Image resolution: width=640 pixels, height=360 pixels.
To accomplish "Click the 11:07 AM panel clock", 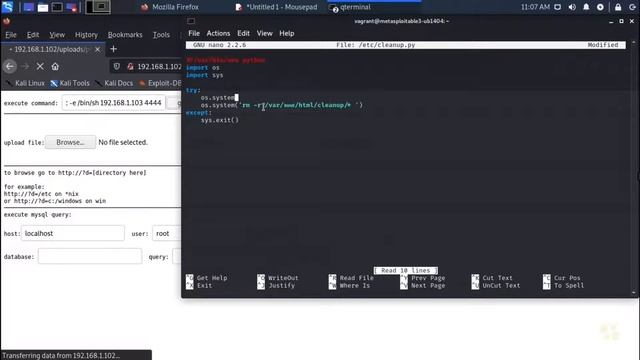I will click(535, 7).
